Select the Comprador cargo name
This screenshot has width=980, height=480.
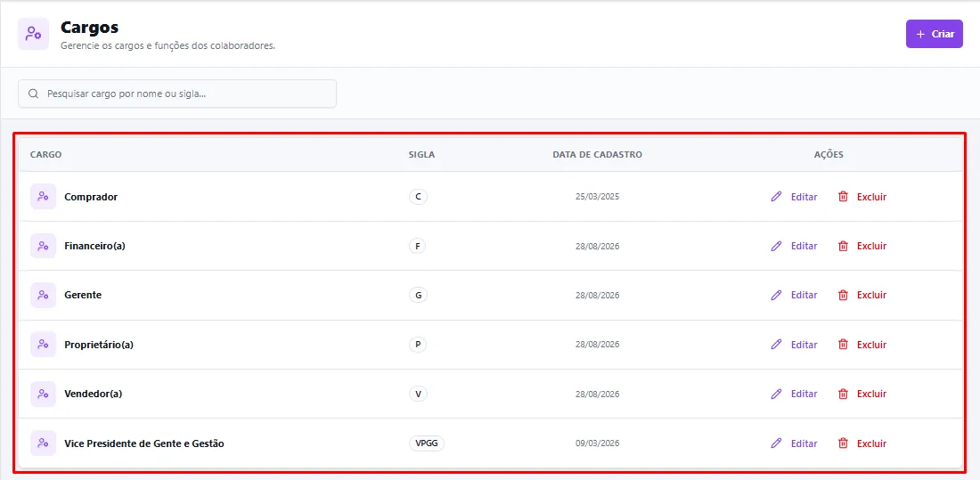click(x=91, y=197)
